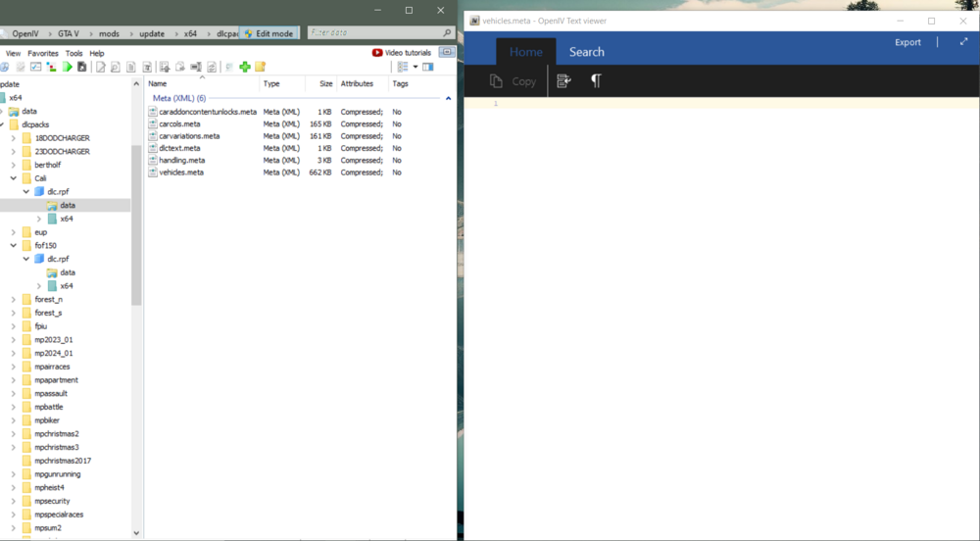
Task: Click the view mode list icon
Action: [x=403, y=67]
